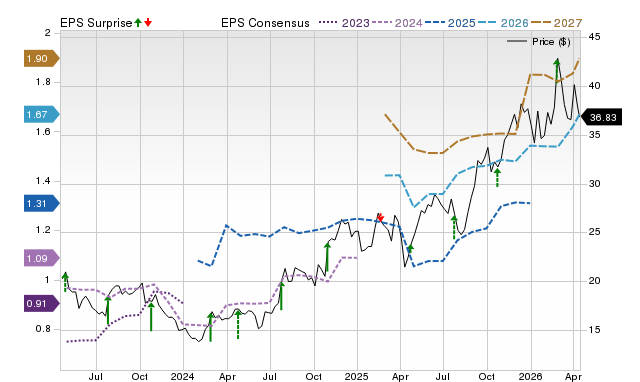This screenshot has height=382, width=640.
Task: Toggle the 2023 consensus series in legend
Action: coord(344,23)
